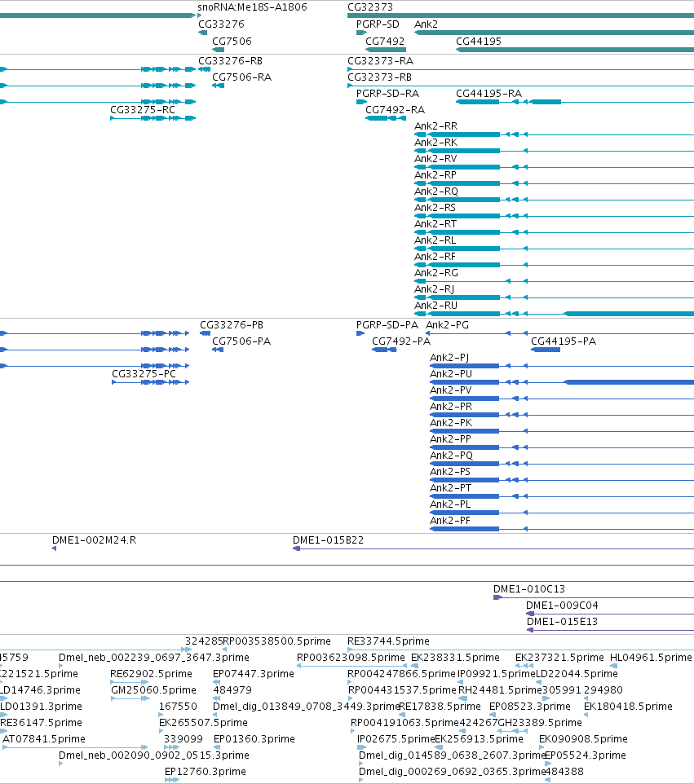
Task: Click EST GM25060.5prime
Action: coord(153,690)
